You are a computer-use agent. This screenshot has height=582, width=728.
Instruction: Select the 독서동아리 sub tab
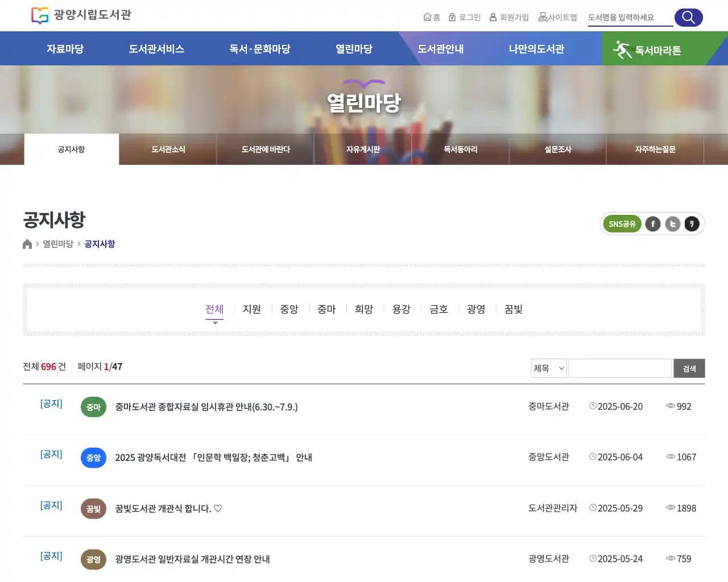point(461,149)
